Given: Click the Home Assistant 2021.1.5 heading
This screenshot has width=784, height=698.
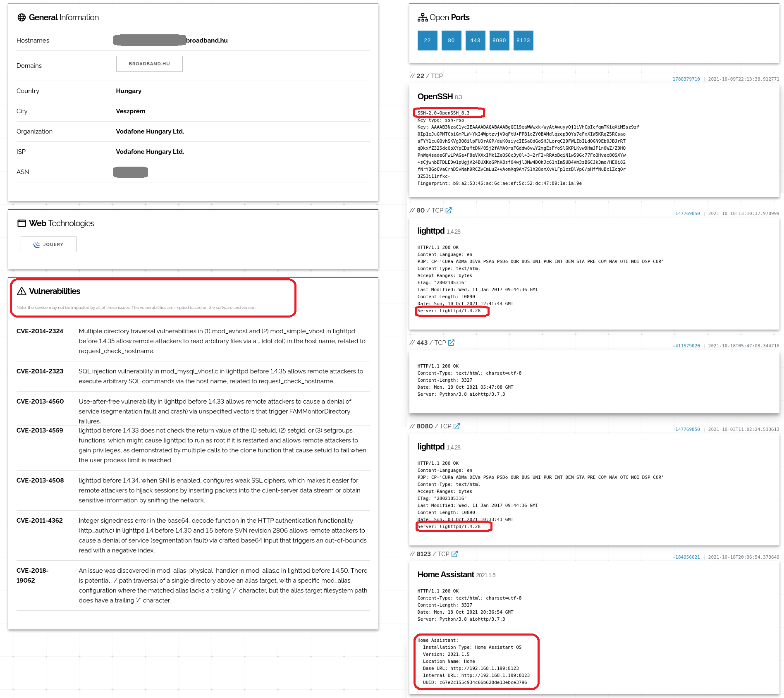Looking at the screenshot, I should (x=457, y=575).
